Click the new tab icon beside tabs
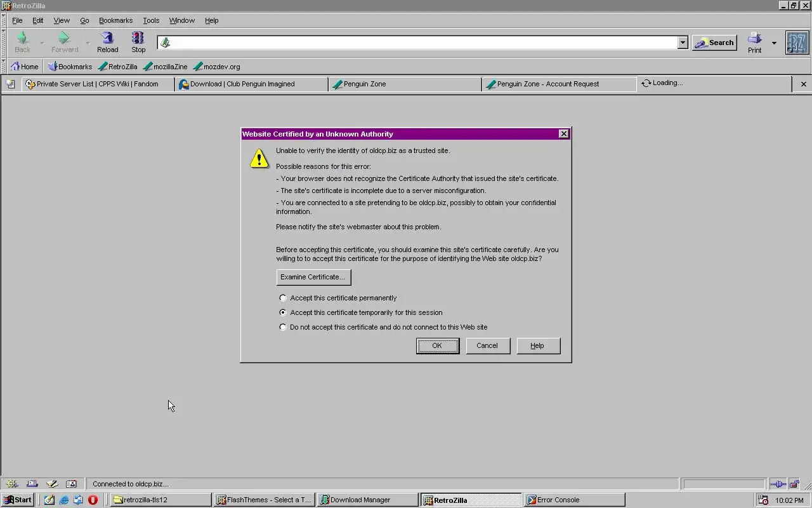 [x=10, y=84]
